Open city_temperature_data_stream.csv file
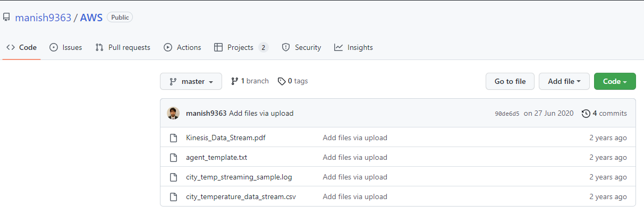644x223 pixels. click(241, 196)
